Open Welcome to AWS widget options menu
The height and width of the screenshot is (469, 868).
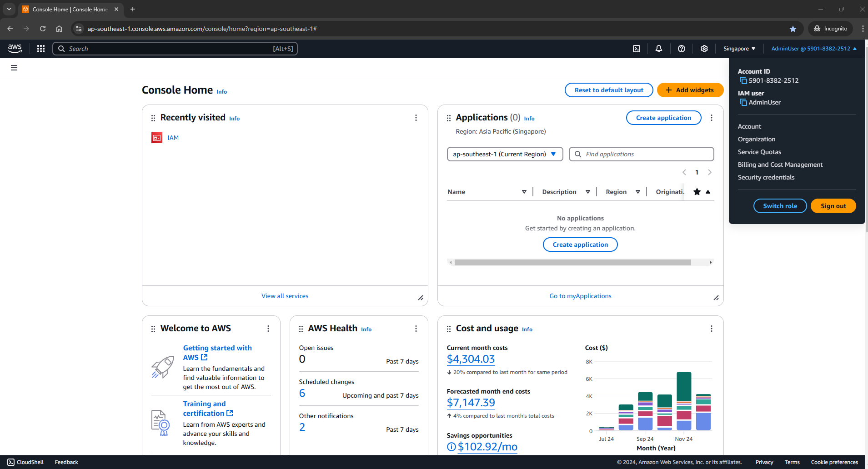click(x=268, y=329)
